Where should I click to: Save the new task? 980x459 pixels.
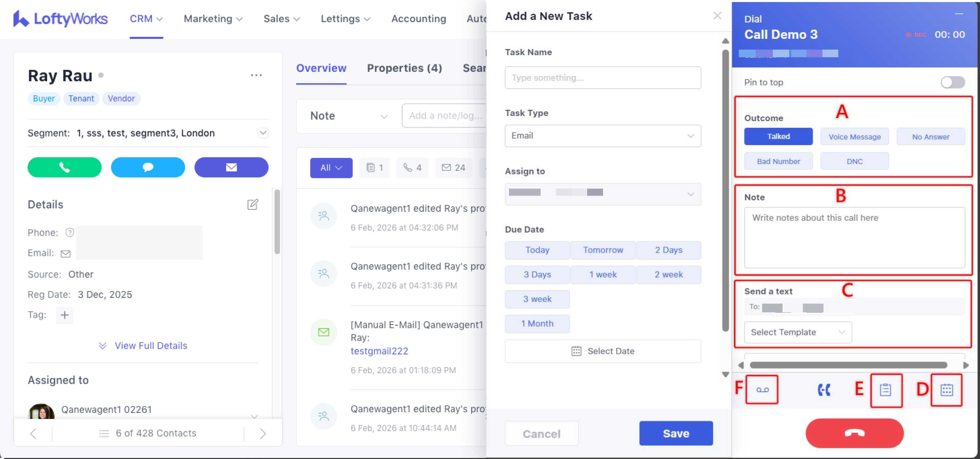[x=676, y=433]
